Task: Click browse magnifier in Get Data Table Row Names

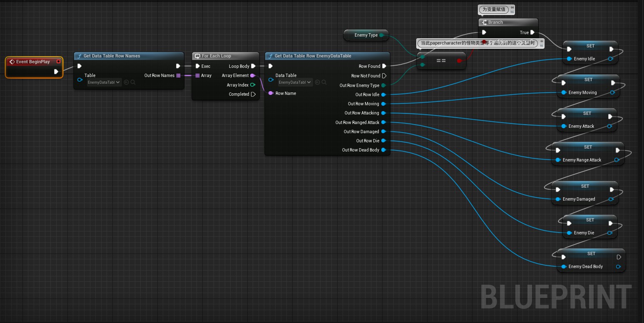Action: pyautogui.click(x=133, y=82)
